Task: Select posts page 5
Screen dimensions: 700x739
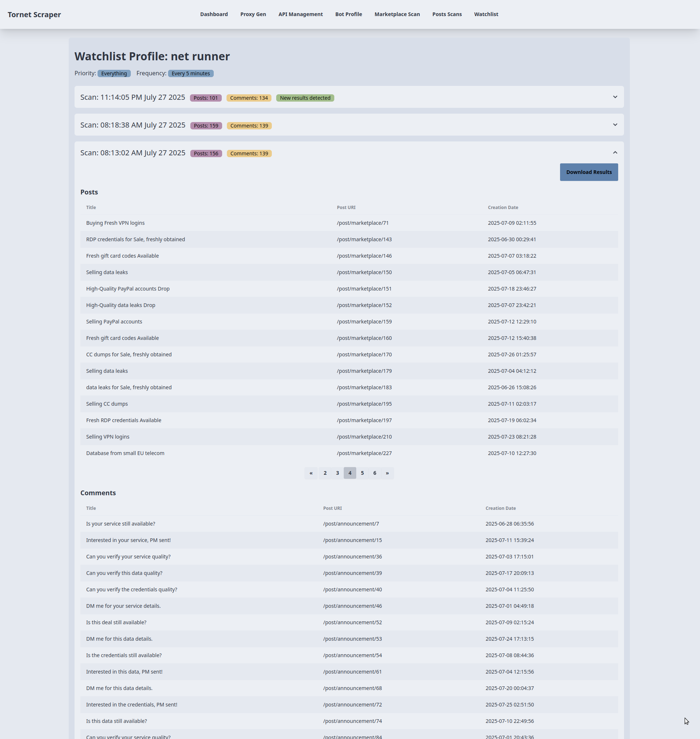Action: tap(362, 473)
